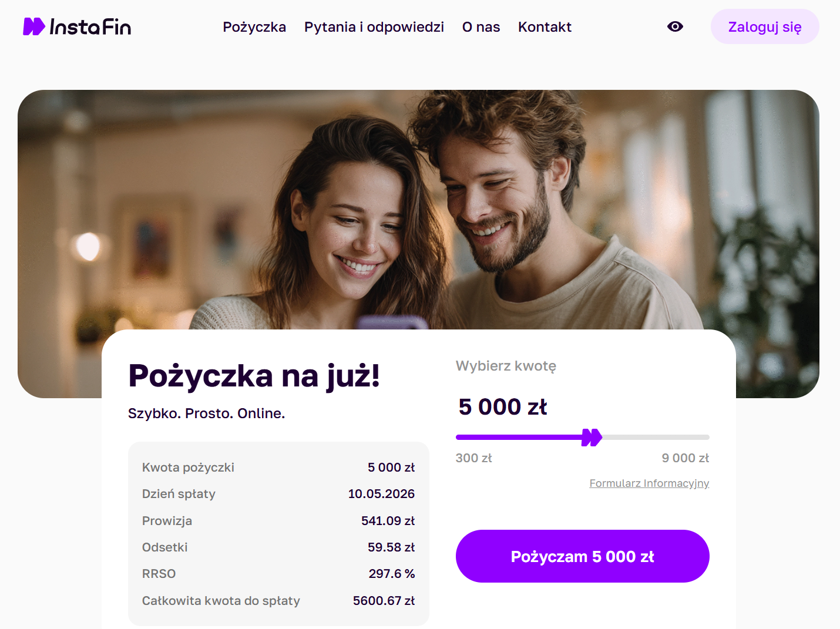Open the Kontakt page
Screen dimensions: 840x629
tap(545, 27)
